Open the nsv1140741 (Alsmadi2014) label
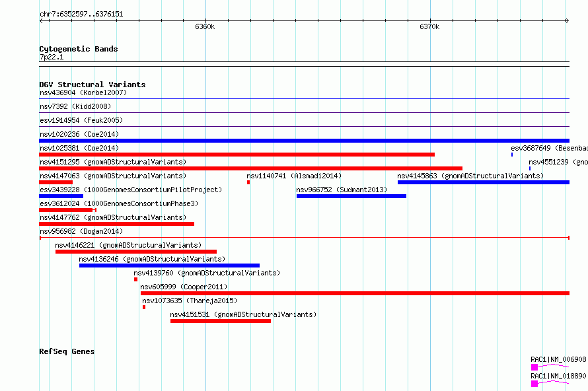Viewport: 588px width, 391px height. 294,176
